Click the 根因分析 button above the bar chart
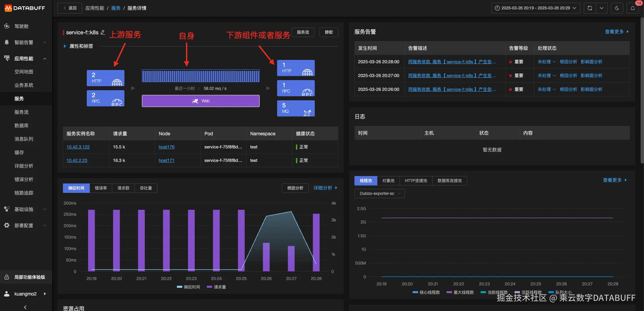Screen dimensions: 644x311 295,188
